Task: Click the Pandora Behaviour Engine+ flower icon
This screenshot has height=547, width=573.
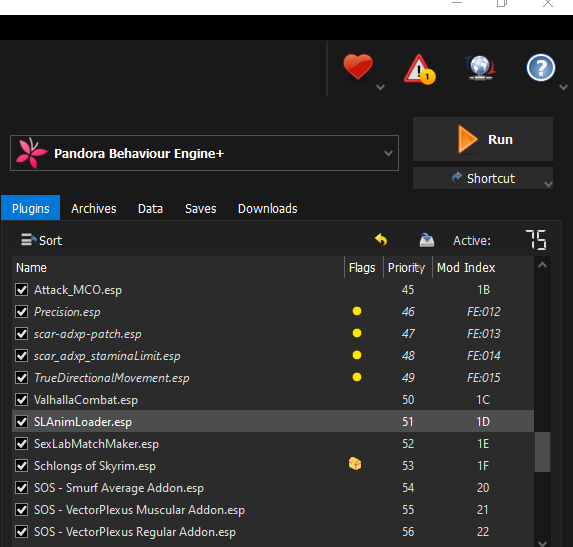Action: click(x=31, y=153)
